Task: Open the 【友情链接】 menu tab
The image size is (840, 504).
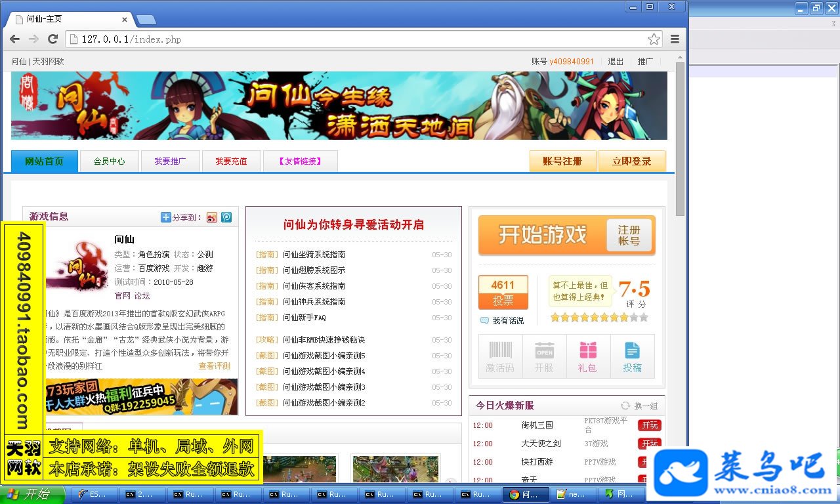Action: pyautogui.click(x=300, y=161)
